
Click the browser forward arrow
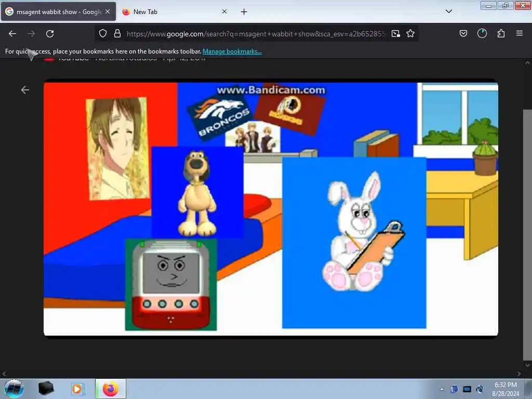(x=31, y=34)
